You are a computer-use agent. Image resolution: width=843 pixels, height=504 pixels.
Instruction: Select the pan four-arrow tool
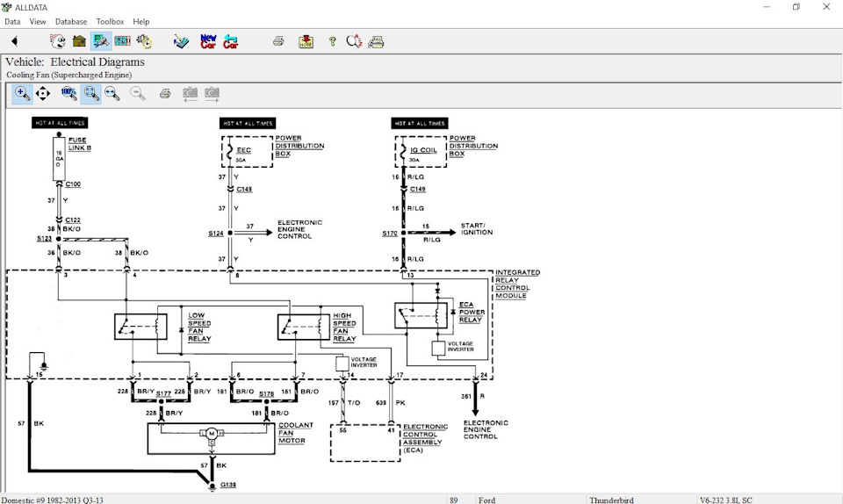click(x=43, y=93)
